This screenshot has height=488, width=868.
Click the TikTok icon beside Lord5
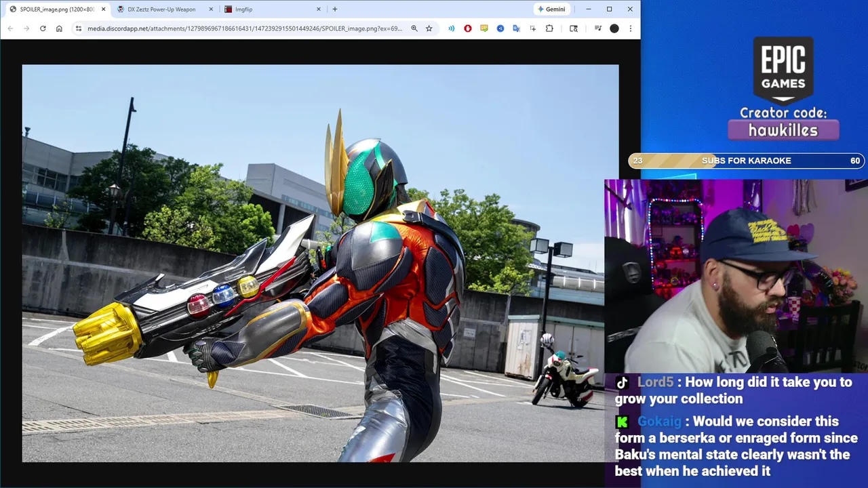tap(622, 382)
